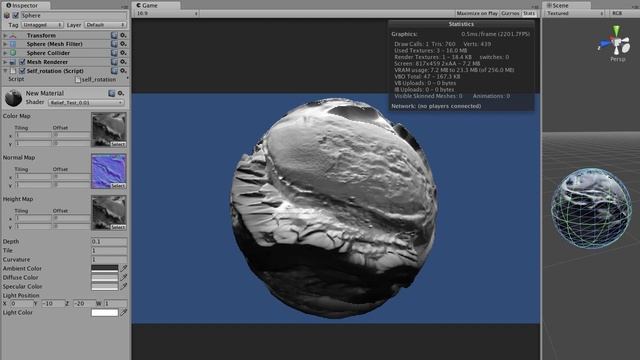
Task: Open the Tag dropdown showing Untagged
Action: pos(42,25)
